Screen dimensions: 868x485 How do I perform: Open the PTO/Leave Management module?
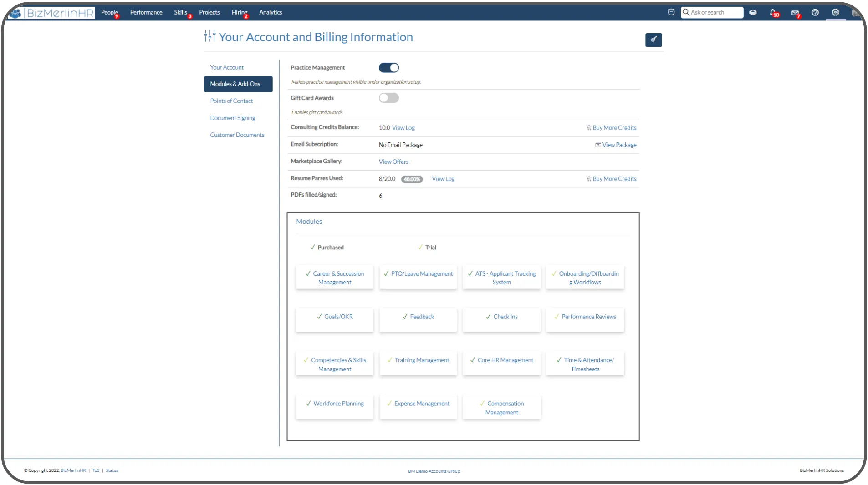tap(418, 278)
